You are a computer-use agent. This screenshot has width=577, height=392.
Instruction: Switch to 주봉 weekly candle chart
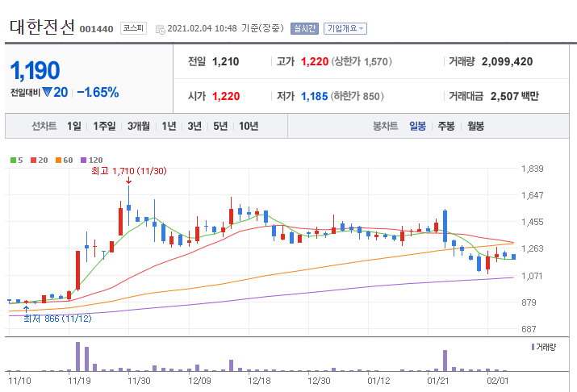(x=446, y=126)
